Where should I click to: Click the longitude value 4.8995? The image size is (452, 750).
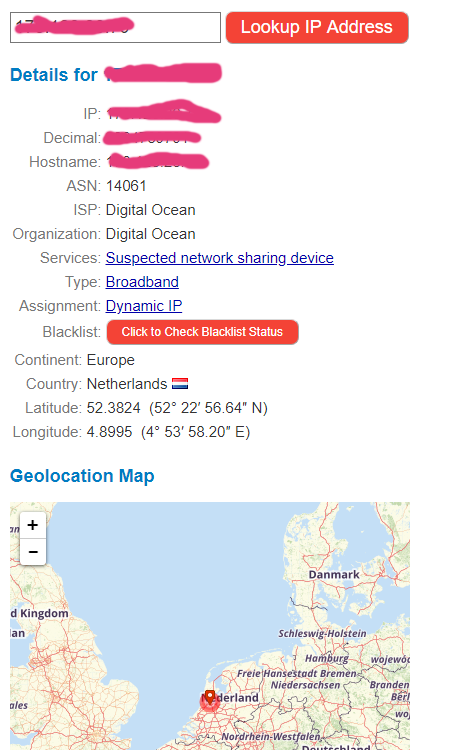110,432
